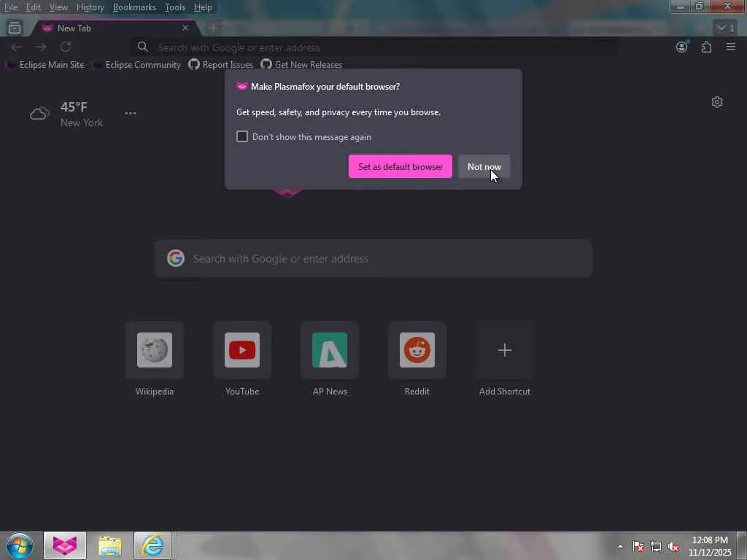747x560 pixels.
Task: Click the New York location label
Action: [82, 122]
